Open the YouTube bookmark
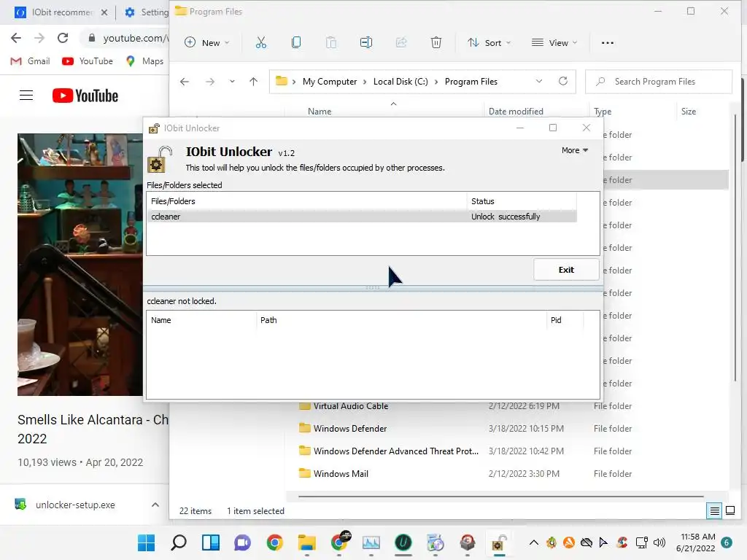The image size is (747, 560). point(88,61)
